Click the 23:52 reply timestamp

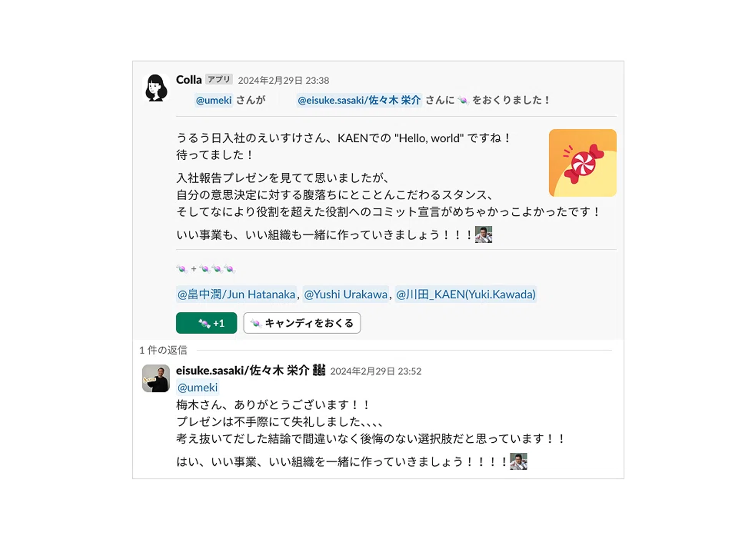click(375, 371)
